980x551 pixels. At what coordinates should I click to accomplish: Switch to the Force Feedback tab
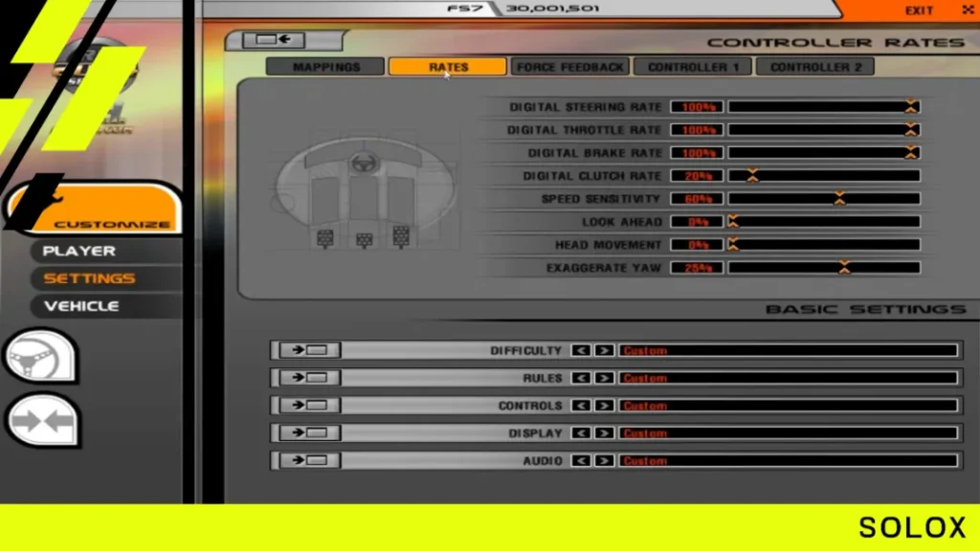coord(570,67)
